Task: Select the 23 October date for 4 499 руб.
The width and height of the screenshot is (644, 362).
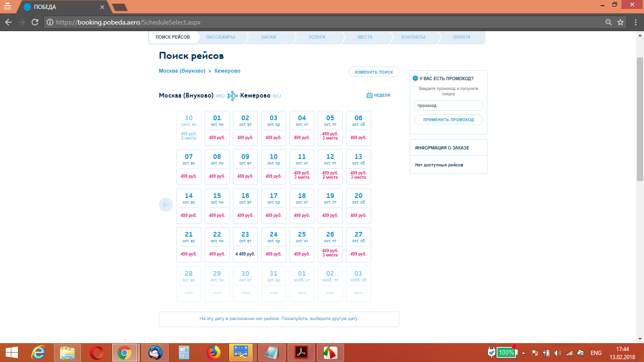Action: tap(245, 245)
